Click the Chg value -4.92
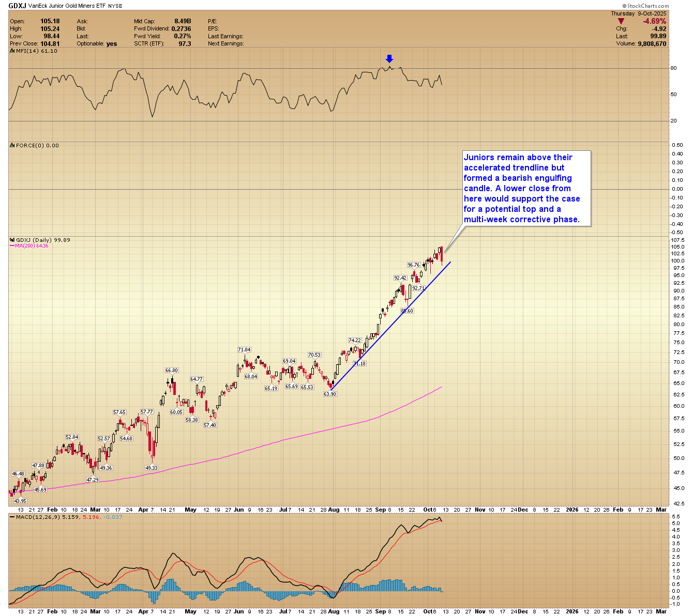 pos(659,29)
